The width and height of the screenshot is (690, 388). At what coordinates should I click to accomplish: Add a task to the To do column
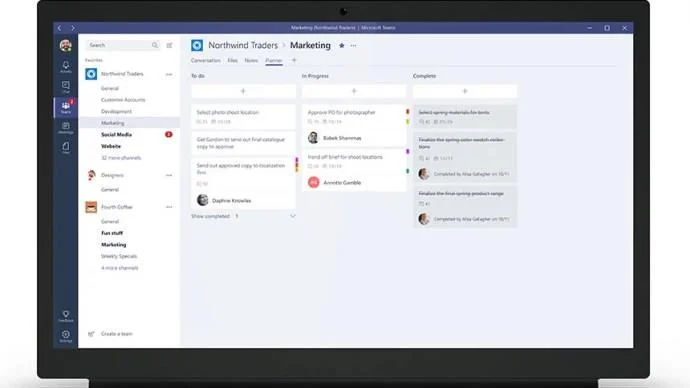point(243,91)
